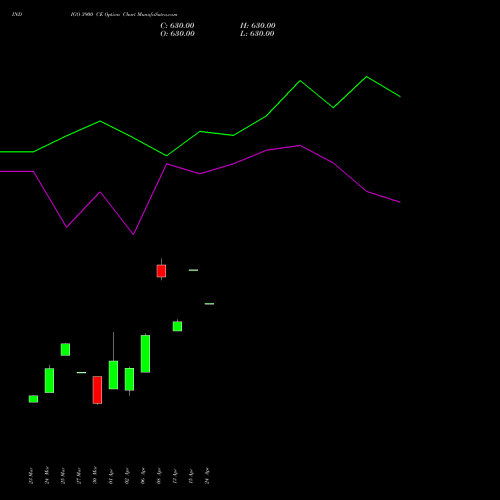Click the purple indicator line
The width and height of the screenshot is (500, 500).
tap(200, 174)
